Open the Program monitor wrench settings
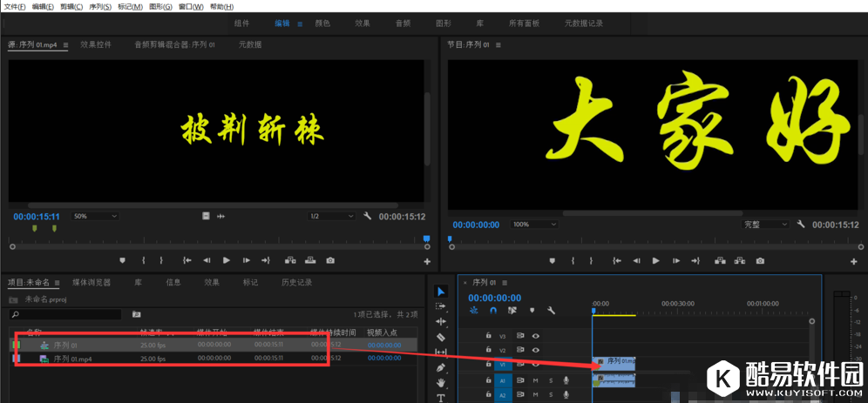Viewport: 868px width, 403px height. tap(800, 224)
